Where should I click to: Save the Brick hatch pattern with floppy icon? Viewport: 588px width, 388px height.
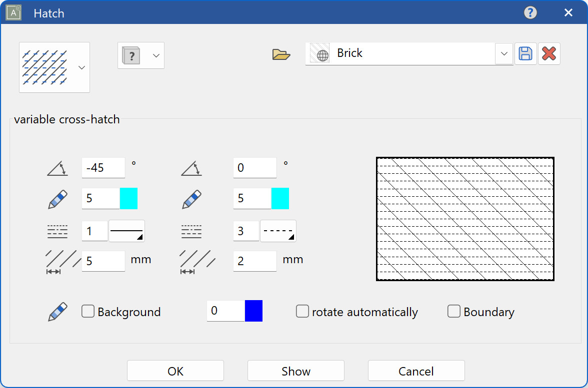(525, 53)
